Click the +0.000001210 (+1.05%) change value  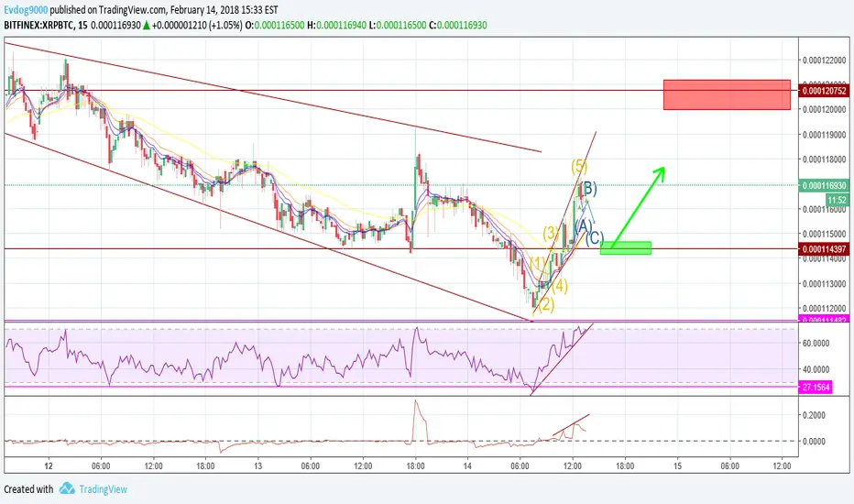[x=197, y=25]
